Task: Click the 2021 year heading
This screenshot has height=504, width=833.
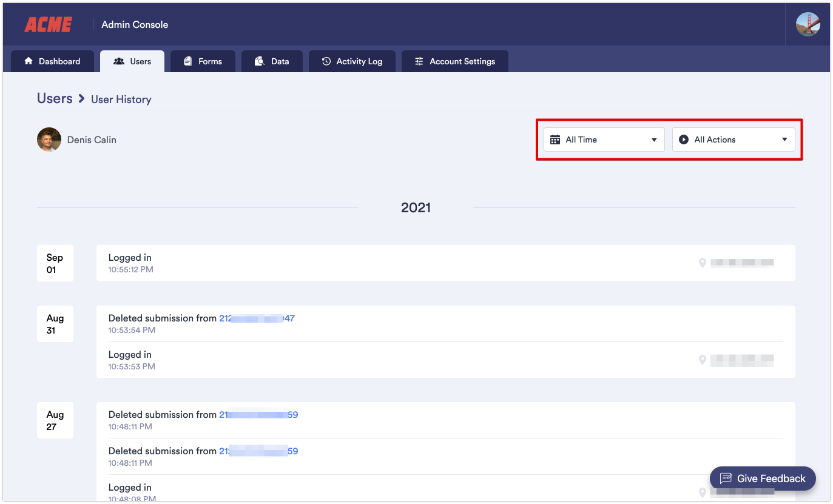Action: 416,207
